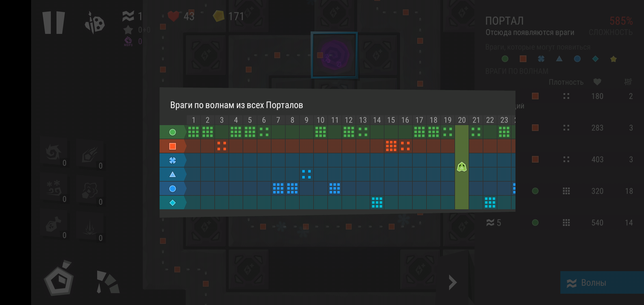Select the purple portal tile on the map

pos(334,55)
